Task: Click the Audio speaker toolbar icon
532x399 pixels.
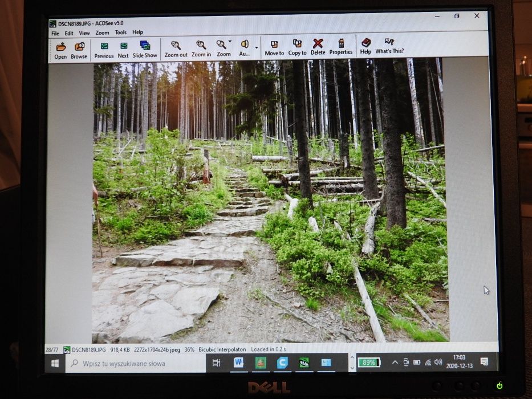Action: click(245, 48)
